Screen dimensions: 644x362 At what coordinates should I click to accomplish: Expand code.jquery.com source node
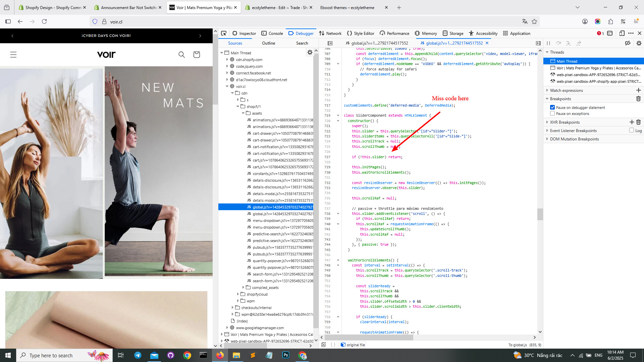227,66
